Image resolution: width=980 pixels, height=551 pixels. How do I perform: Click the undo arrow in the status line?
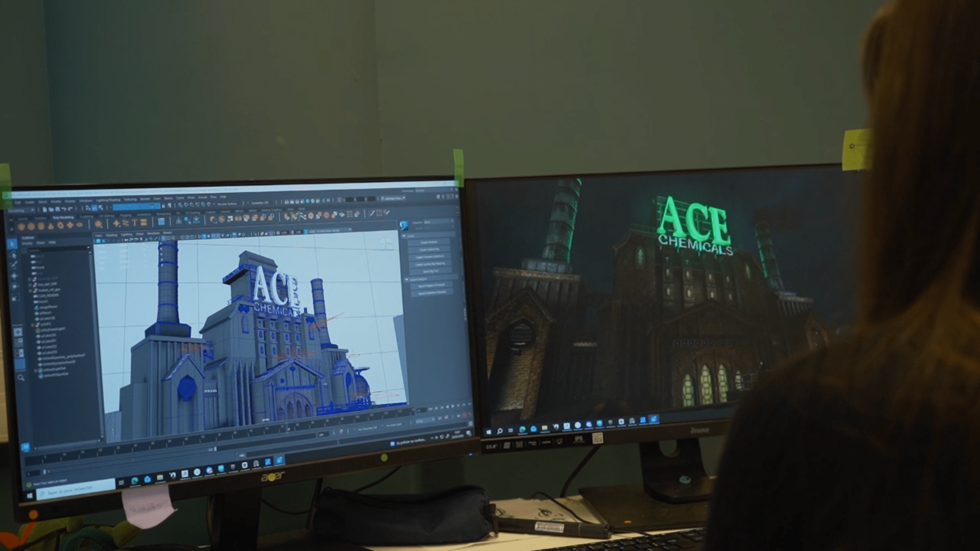(x=63, y=209)
